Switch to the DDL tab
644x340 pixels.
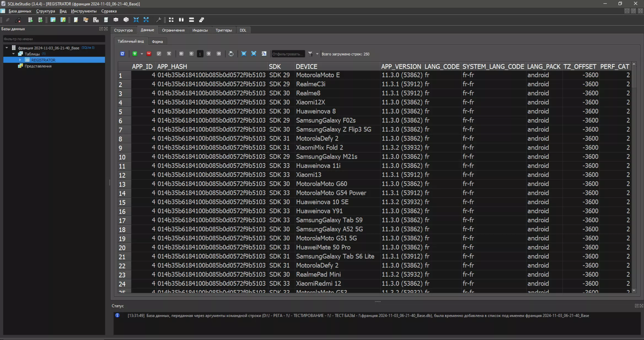tap(243, 30)
